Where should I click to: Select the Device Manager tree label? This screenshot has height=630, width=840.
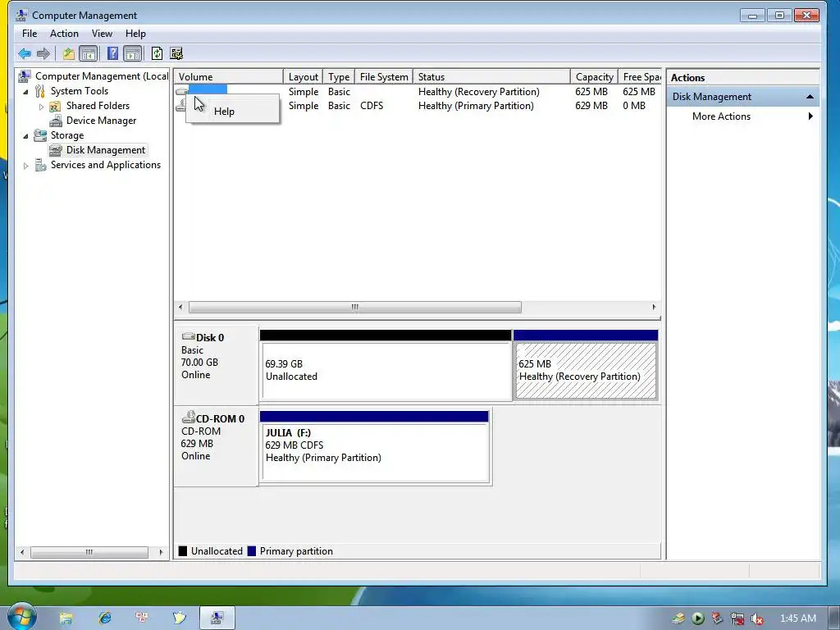click(x=101, y=121)
